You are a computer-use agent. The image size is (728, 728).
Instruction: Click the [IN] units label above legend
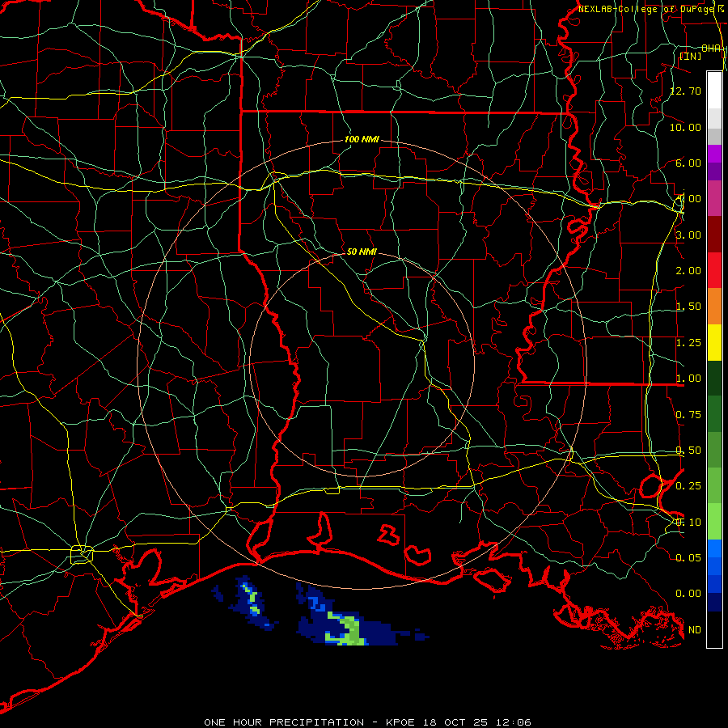[691, 56]
